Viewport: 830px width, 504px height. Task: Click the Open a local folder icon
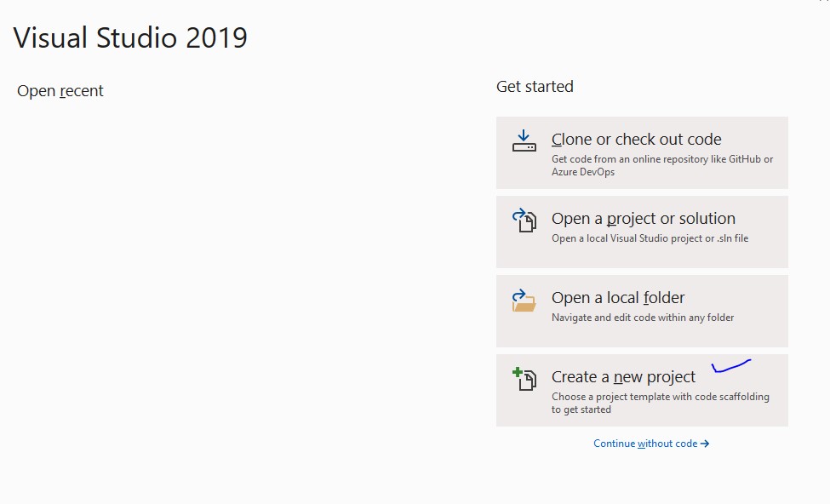(524, 300)
